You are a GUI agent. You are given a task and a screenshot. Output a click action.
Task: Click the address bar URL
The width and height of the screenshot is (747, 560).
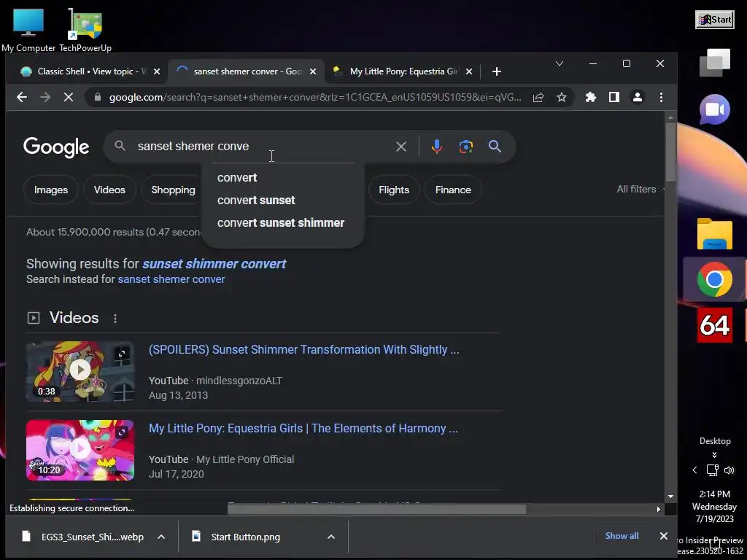[314, 97]
